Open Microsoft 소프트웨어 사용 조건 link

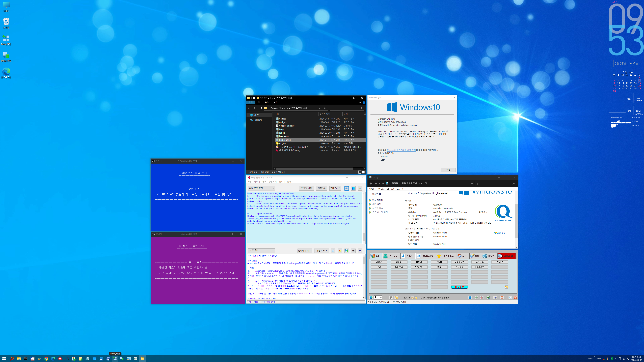click(x=401, y=150)
